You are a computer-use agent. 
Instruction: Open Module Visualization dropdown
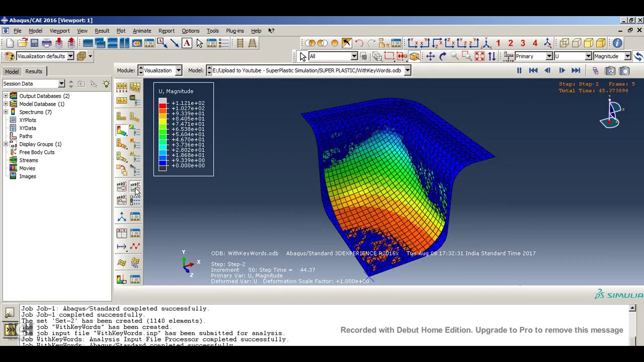pyautogui.click(x=178, y=70)
